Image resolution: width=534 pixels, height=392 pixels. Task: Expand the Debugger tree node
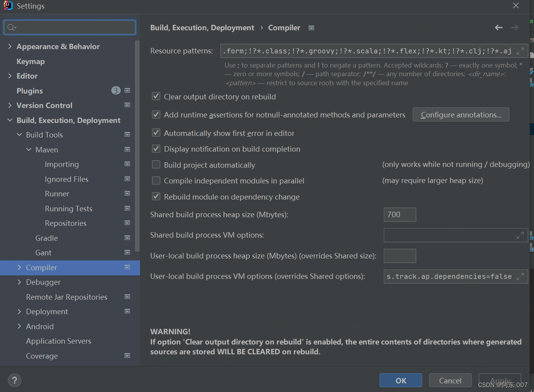pyautogui.click(x=19, y=282)
